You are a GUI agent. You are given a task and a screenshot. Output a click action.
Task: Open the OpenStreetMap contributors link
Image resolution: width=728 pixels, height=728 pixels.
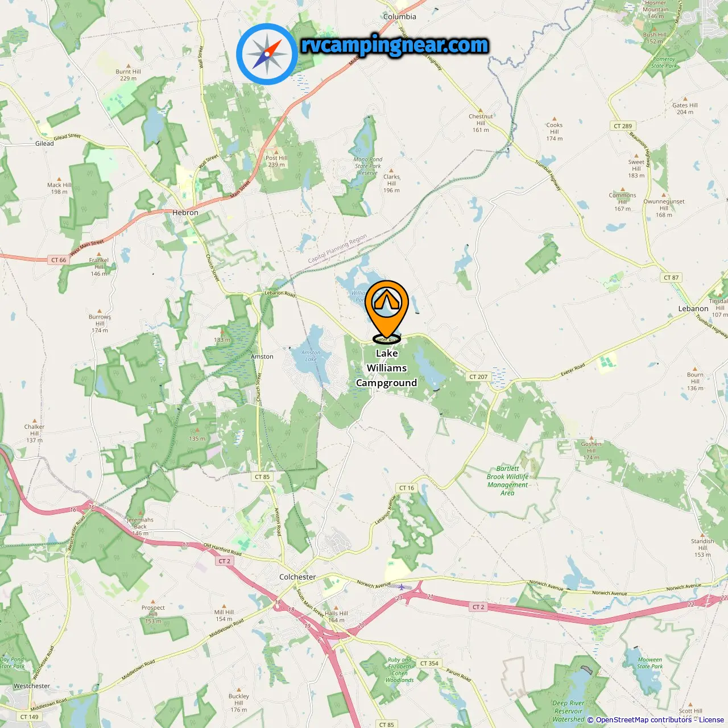pyautogui.click(x=644, y=720)
